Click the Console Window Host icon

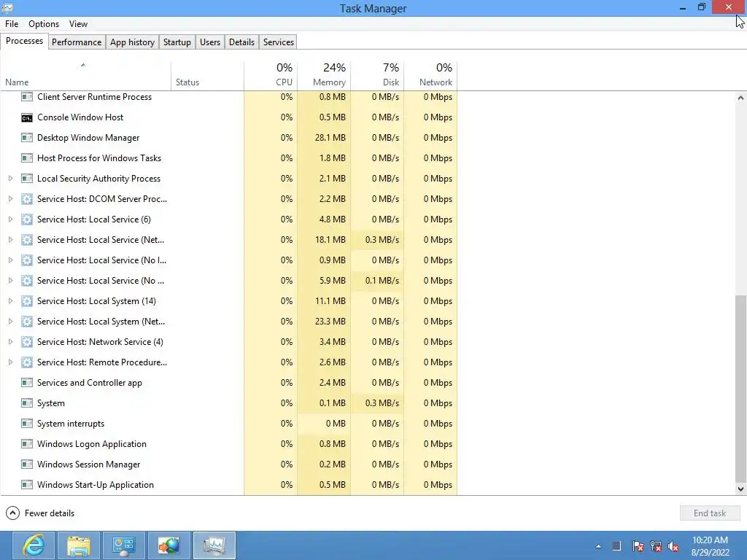[x=27, y=117]
